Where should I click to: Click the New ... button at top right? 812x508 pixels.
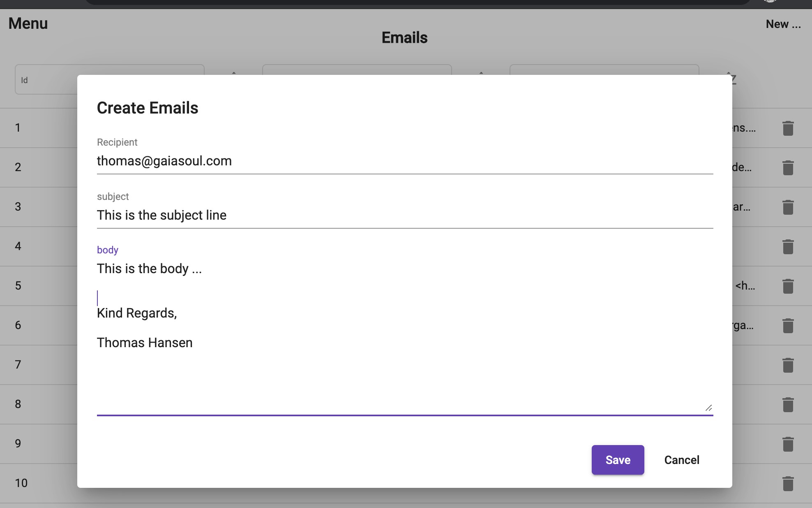(x=783, y=24)
